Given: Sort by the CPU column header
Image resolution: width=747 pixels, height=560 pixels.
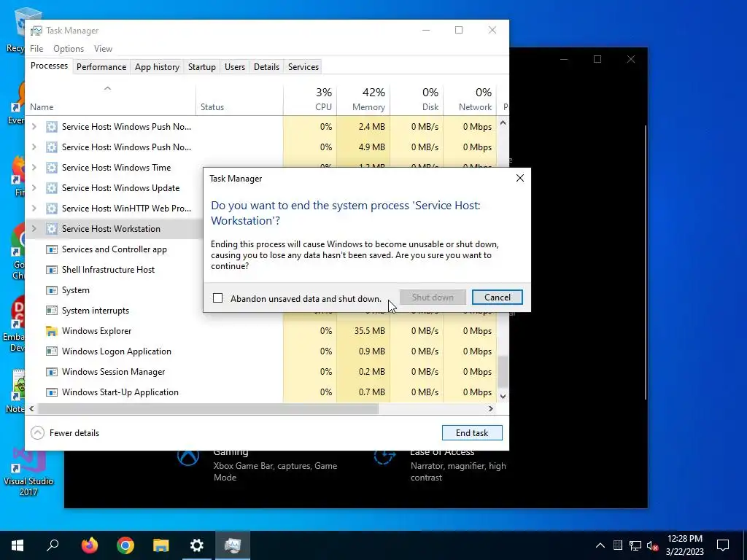Looking at the screenshot, I should click(x=310, y=99).
